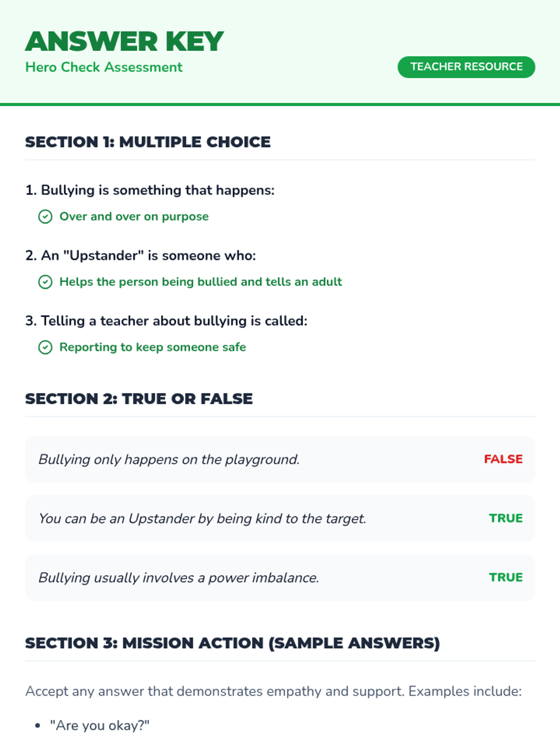
Task: Click the Section 3: Mission Action heading
Action: [x=232, y=643]
